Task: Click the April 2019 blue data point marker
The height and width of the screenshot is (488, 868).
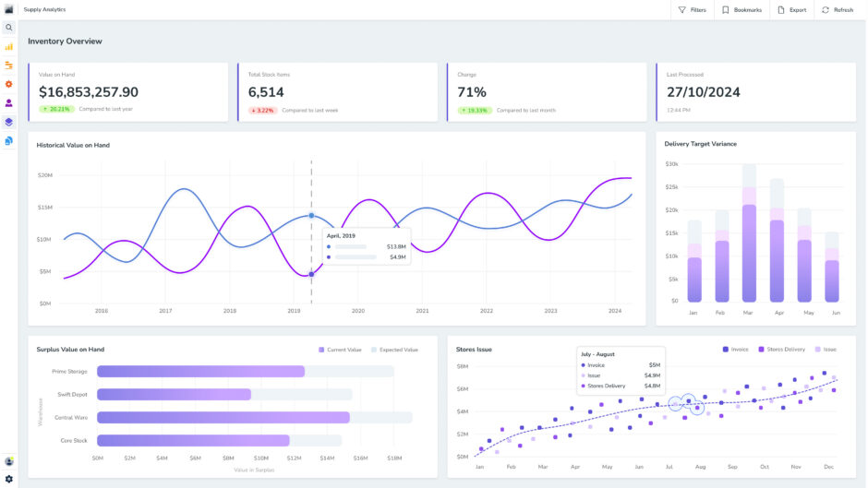Action: [x=311, y=216]
